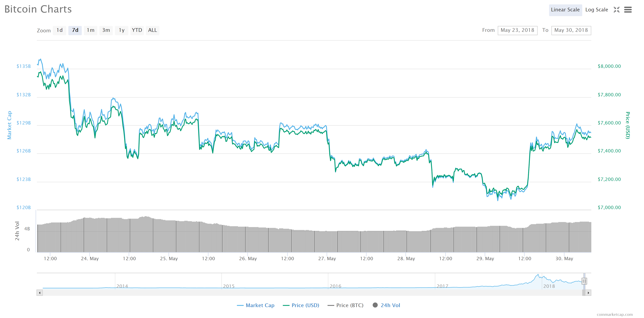Click the $135B market cap label
Screen dimensions: 644x318
pyautogui.click(x=23, y=66)
